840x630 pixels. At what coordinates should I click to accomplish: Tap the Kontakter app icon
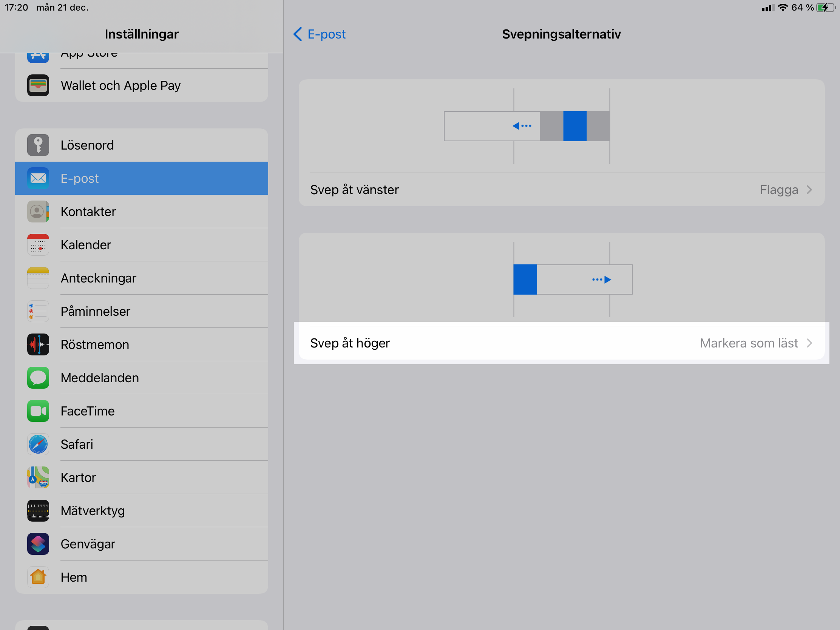point(38,212)
